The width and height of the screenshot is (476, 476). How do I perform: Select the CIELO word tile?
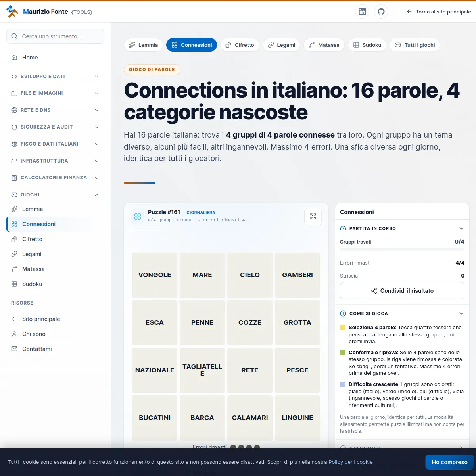point(250,275)
